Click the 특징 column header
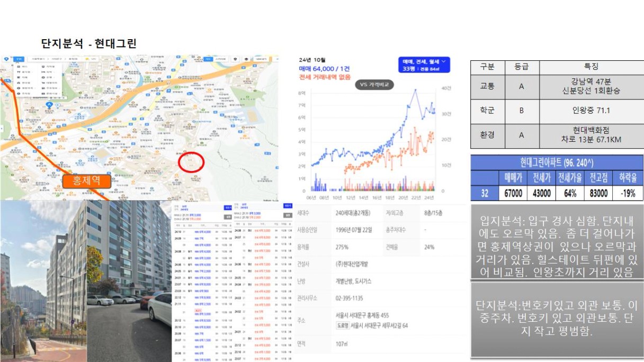This screenshot has width=644, height=362. click(591, 67)
